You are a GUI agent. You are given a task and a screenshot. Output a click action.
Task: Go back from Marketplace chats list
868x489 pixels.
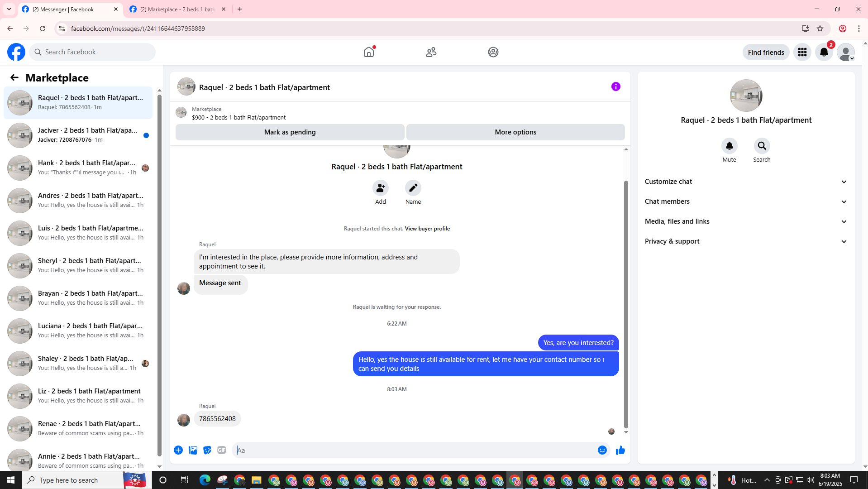tap(14, 77)
